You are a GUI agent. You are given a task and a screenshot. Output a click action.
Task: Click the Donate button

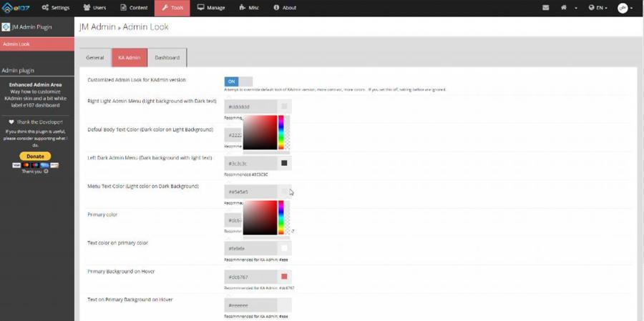[35, 157]
